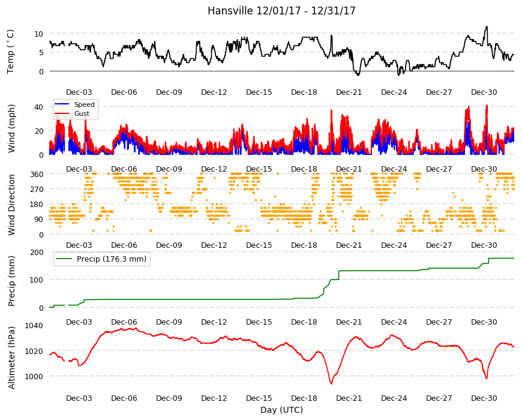Click the Wind Direction axis label
The image size is (522, 420).
pos(11,205)
